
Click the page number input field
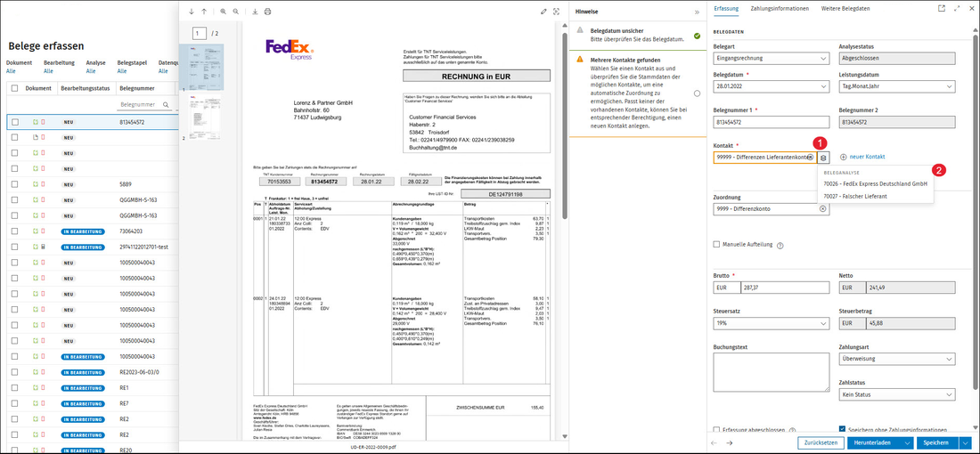click(x=200, y=32)
